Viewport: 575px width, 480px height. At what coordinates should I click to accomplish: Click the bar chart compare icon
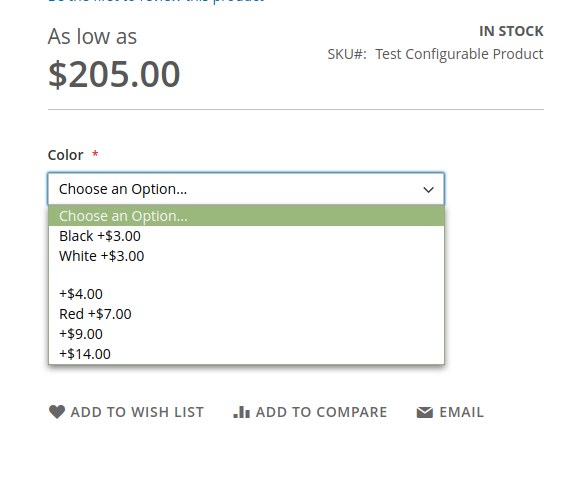242,412
